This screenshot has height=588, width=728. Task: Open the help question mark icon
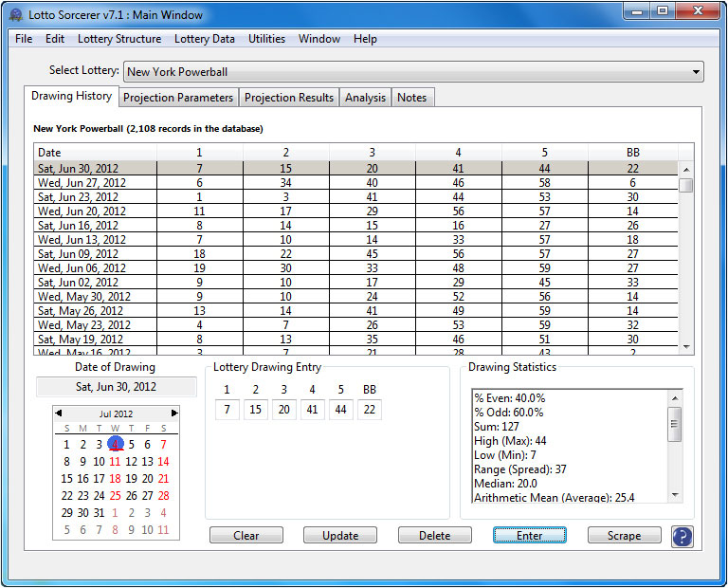[682, 537]
